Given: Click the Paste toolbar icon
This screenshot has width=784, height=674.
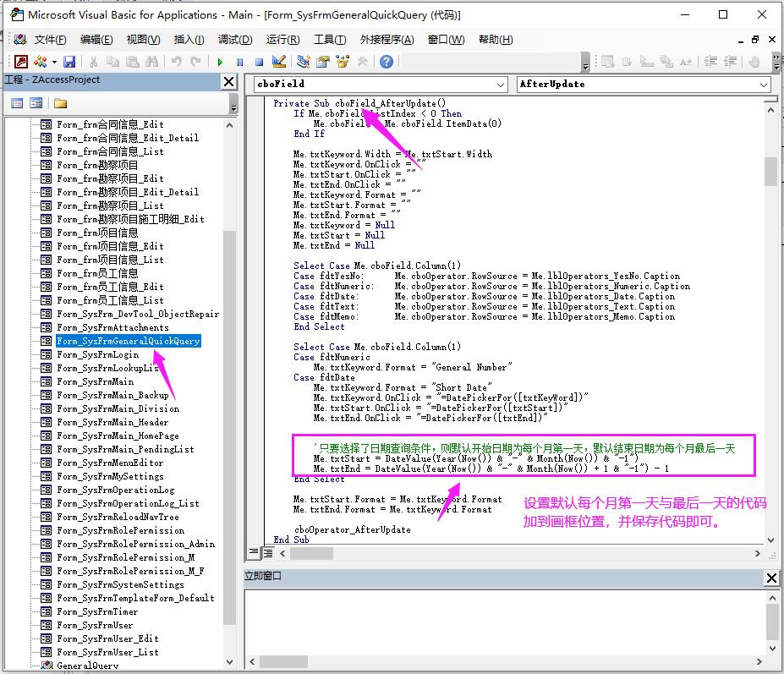Looking at the screenshot, I should point(133,62).
